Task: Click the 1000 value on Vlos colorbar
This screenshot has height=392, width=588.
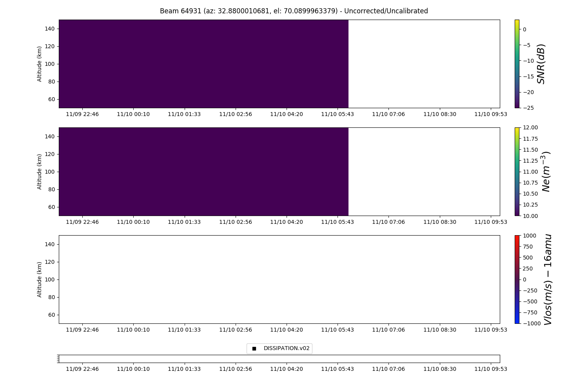Action: click(x=529, y=236)
